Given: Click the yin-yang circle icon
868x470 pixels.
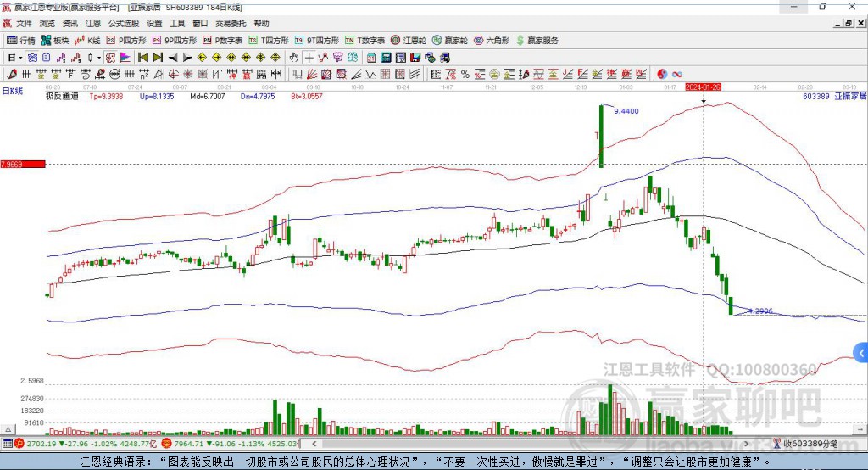Looking at the screenshot, I should [x=662, y=75].
